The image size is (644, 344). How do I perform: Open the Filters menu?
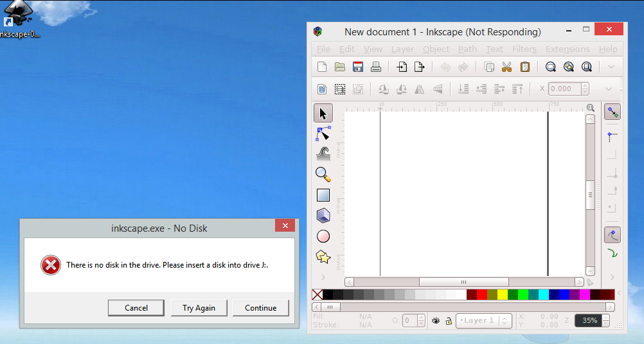[x=524, y=49]
